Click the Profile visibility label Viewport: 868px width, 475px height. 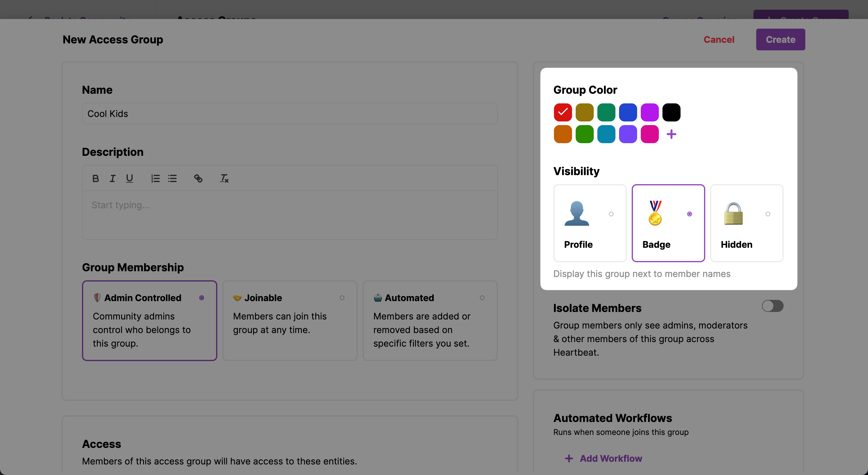(x=578, y=244)
